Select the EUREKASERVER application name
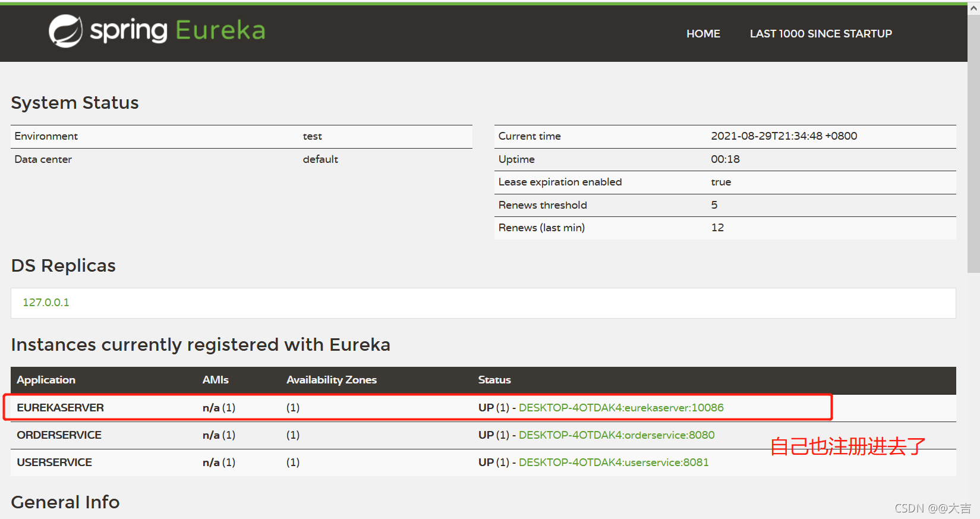 tap(60, 408)
